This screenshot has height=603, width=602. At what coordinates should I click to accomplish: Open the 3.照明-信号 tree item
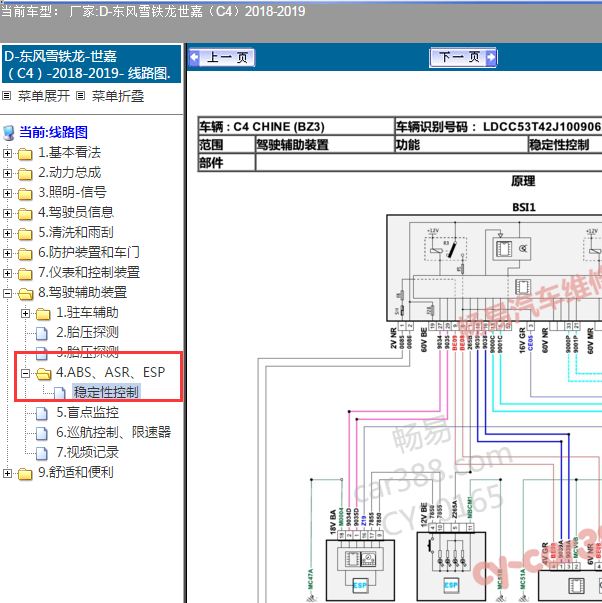[72, 192]
